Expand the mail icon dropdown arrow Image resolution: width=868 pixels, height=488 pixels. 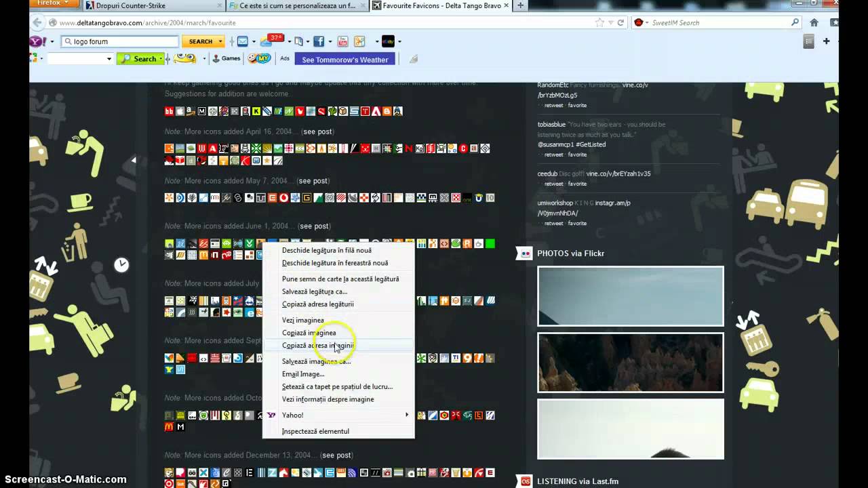tap(254, 41)
